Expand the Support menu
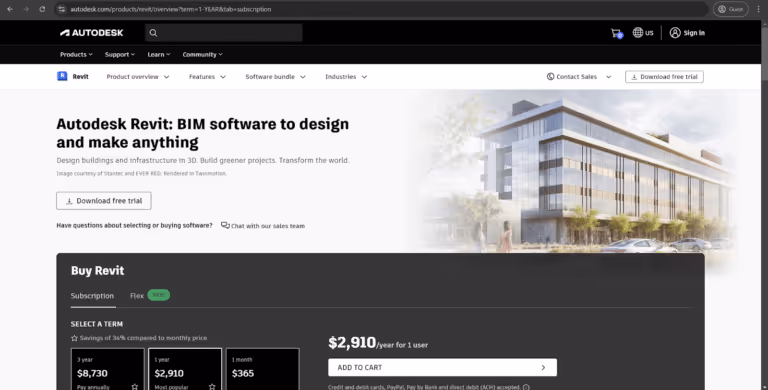This screenshot has width=768, height=390. [x=120, y=54]
